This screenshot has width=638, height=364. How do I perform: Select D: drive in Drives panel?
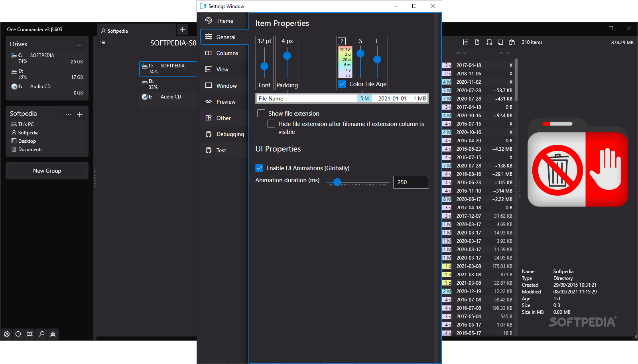click(47, 74)
